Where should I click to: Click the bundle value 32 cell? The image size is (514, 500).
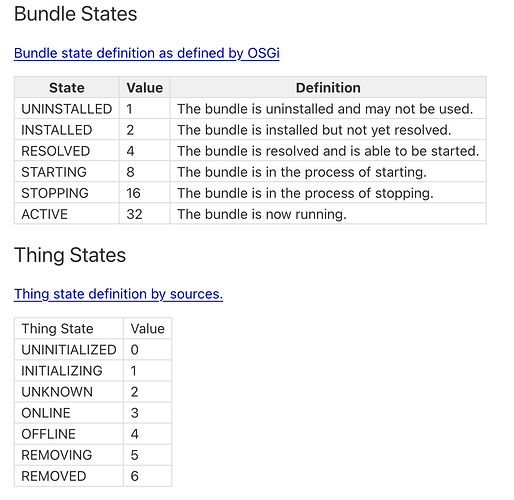pyautogui.click(x=145, y=214)
